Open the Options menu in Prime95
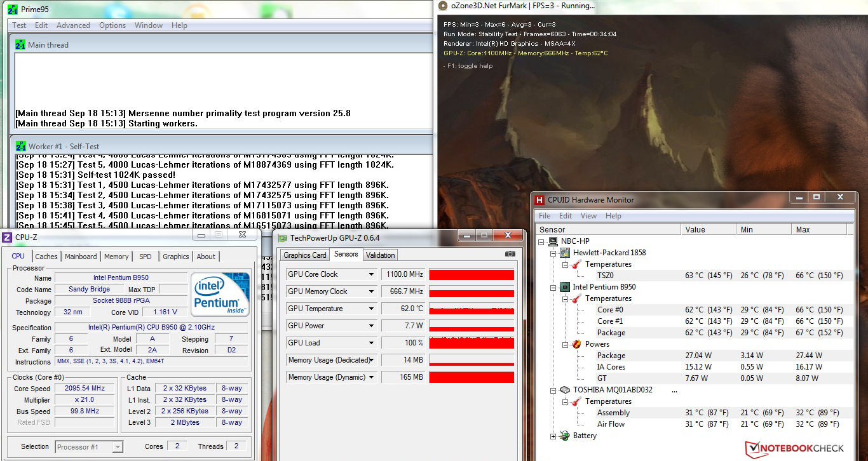The height and width of the screenshot is (461, 868). click(112, 25)
